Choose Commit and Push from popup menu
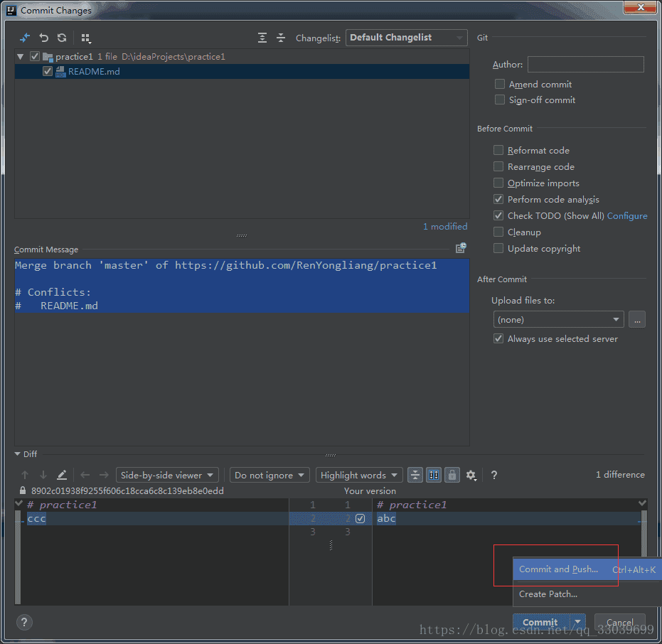This screenshot has width=662, height=644. tap(559, 569)
